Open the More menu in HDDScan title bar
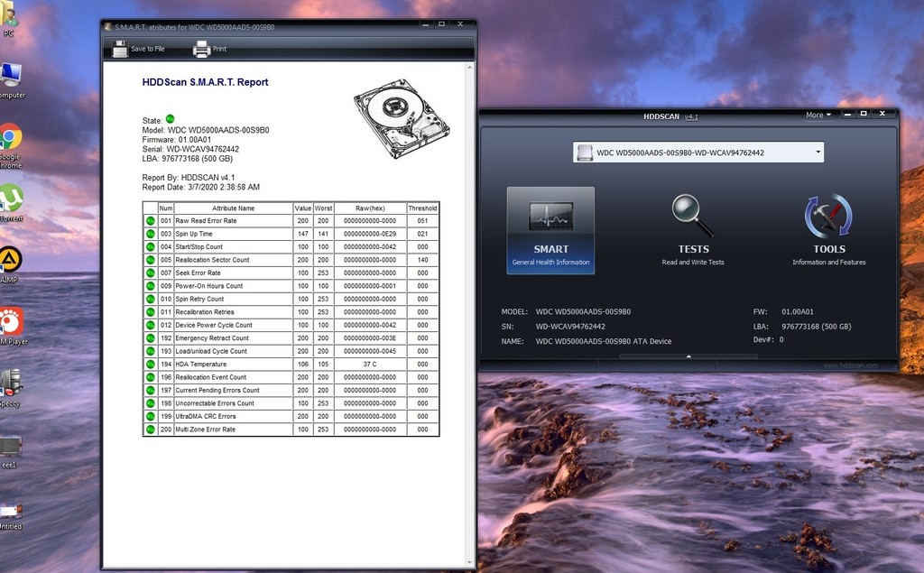The image size is (924, 573). [818, 115]
